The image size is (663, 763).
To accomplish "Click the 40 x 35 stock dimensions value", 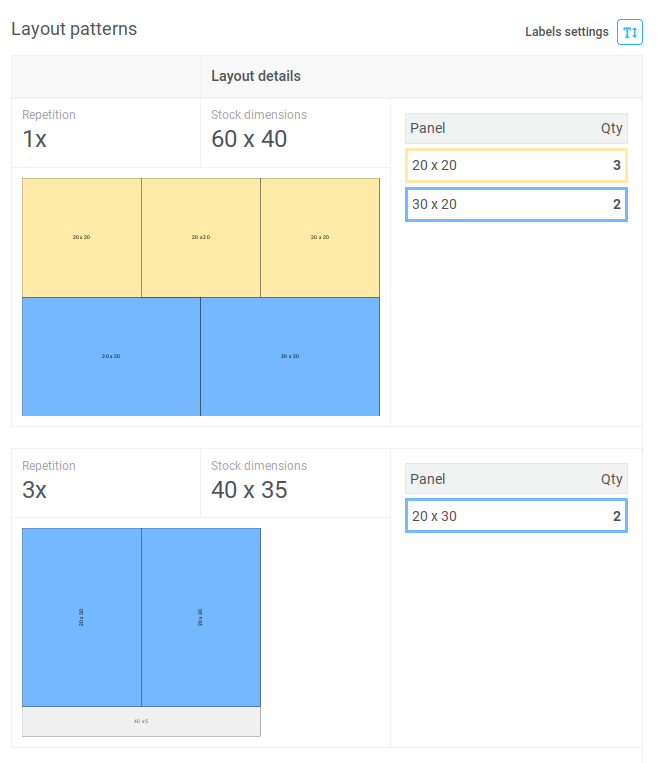I will (249, 490).
